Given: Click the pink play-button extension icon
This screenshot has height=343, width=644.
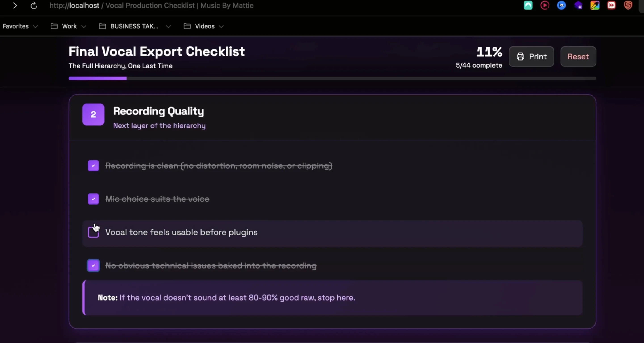Looking at the screenshot, I should click(545, 5).
